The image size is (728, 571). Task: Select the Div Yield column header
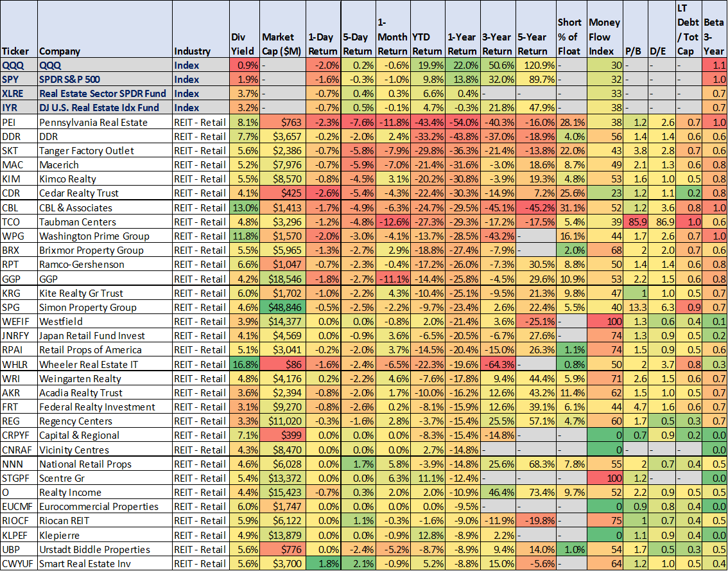point(245,29)
